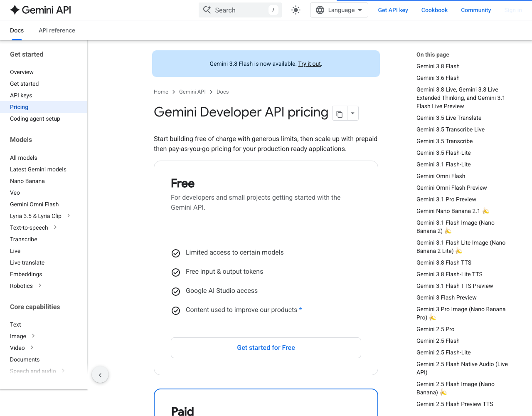Toggle the light/dark theme sun icon
The height and width of the screenshot is (416, 532).
(x=296, y=10)
